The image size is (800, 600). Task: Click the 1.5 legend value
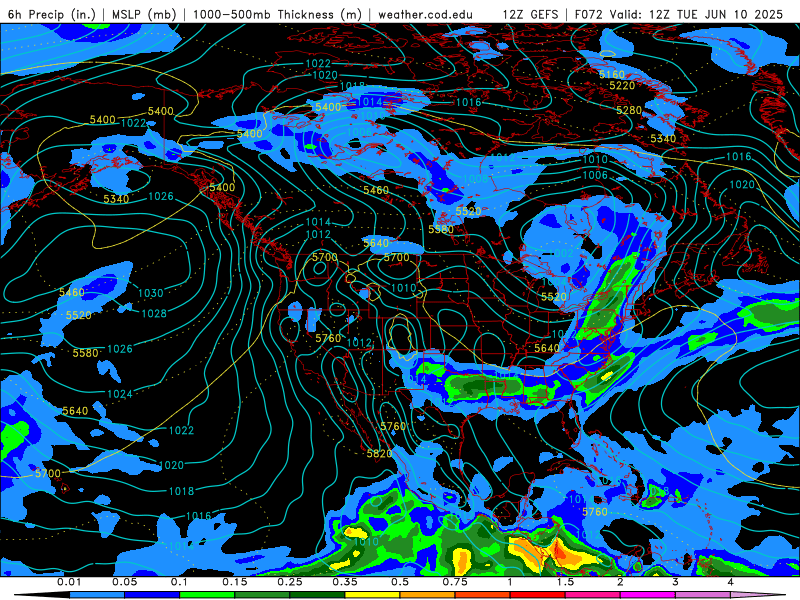[565, 582]
